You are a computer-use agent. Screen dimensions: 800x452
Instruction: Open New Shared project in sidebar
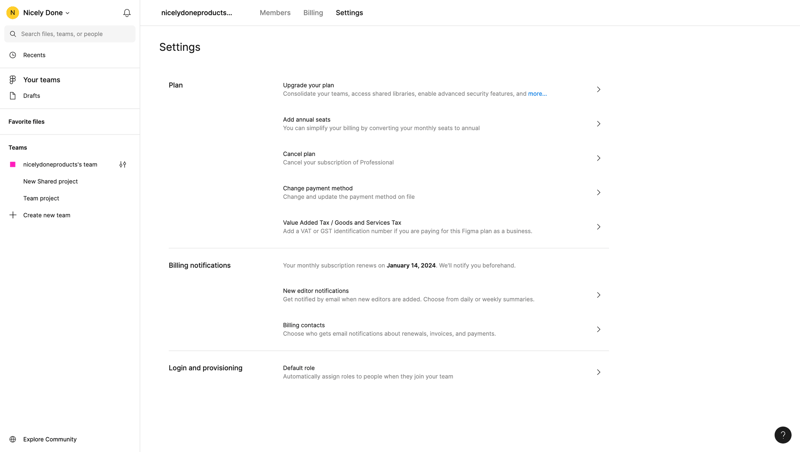50,182
